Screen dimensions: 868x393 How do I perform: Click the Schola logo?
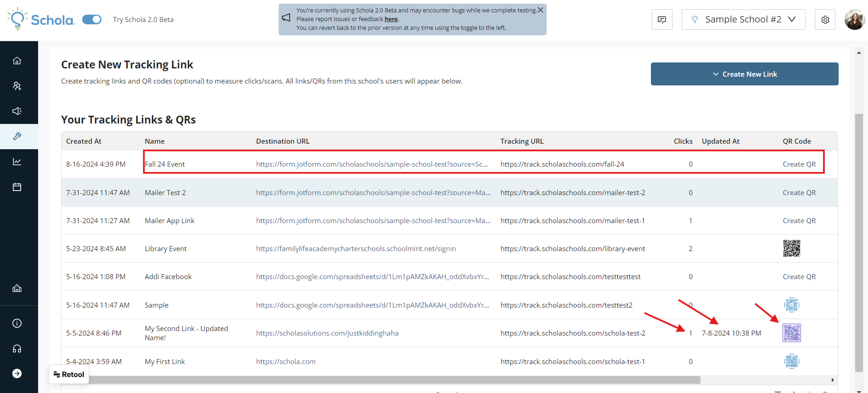[x=41, y=19]
